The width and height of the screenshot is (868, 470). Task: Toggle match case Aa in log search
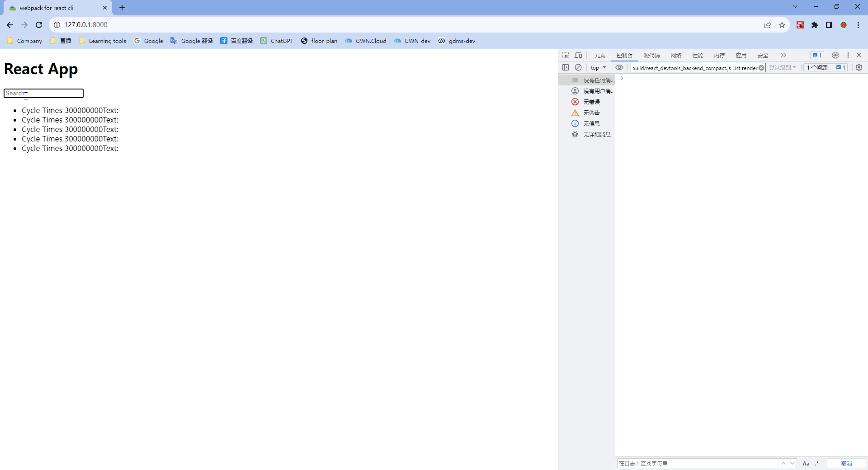coord(806,463)
